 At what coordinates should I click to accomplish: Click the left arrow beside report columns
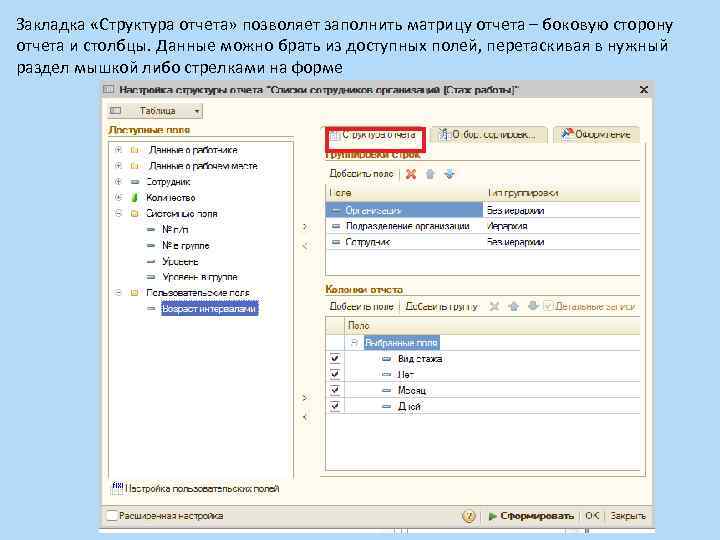coord(305,417)
